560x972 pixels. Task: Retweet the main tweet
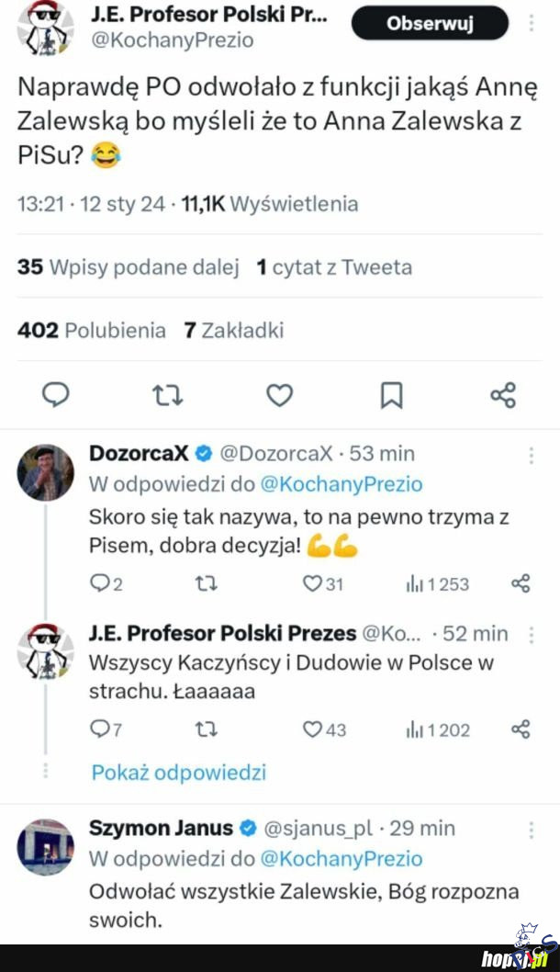click(167, 395)
